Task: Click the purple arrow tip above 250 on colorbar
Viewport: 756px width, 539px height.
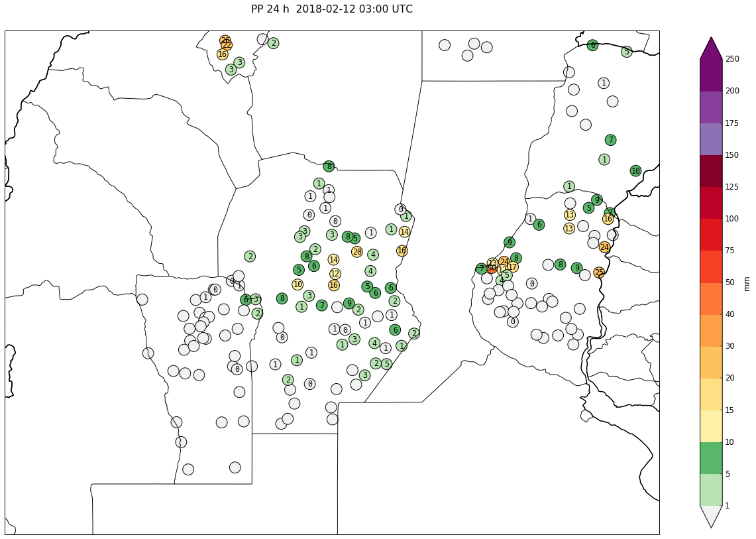Action: pos(711,48)
